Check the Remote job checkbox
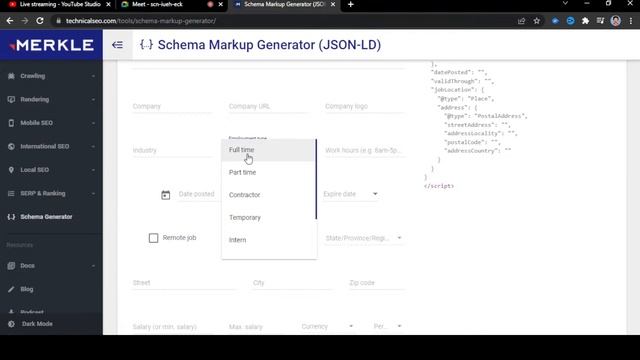Viewport: 640px width, 360px height. 153,238
